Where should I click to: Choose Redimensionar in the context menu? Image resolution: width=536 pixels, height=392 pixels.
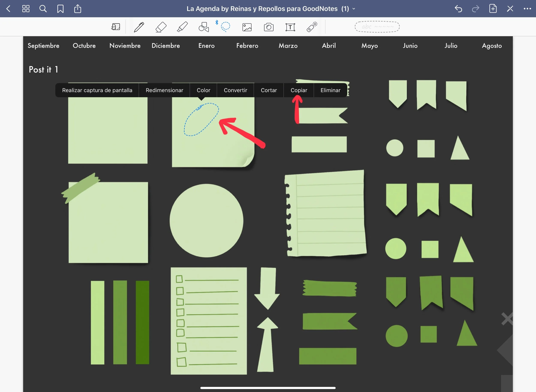pos(164,90)
